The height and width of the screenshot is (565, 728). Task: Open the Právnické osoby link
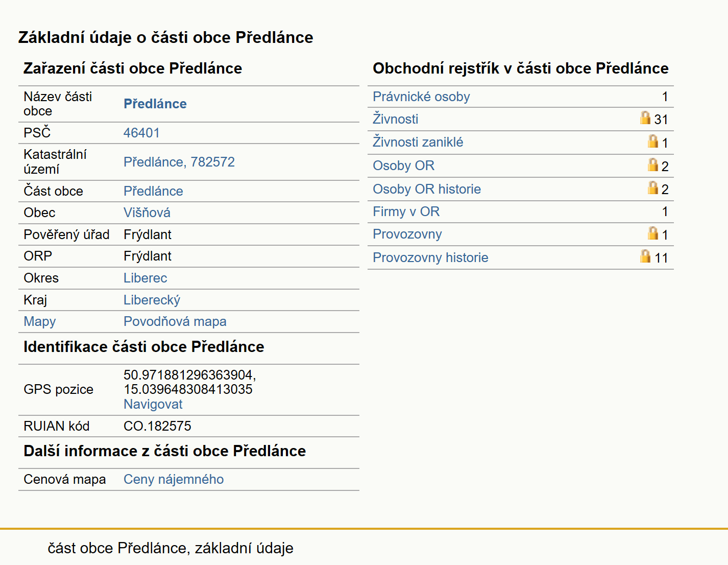(x=421, y=97)
